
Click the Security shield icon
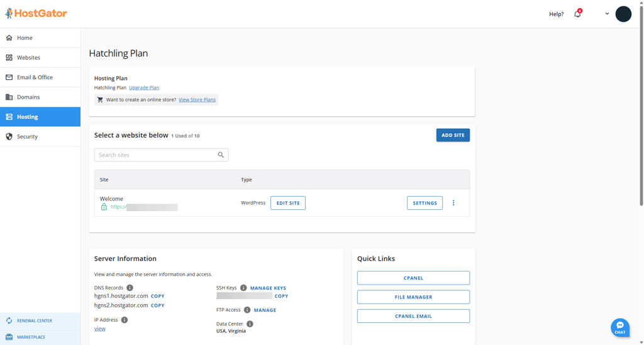[9, 136]
